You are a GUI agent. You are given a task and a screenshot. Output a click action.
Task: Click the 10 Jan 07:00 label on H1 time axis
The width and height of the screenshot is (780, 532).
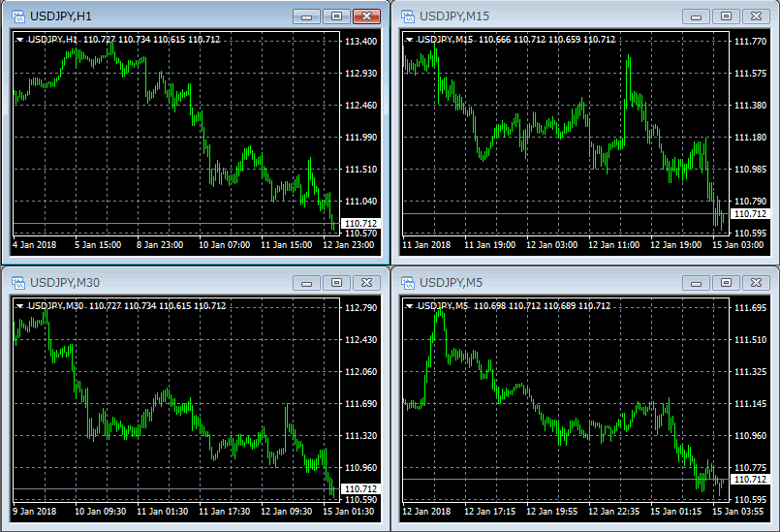225,245
